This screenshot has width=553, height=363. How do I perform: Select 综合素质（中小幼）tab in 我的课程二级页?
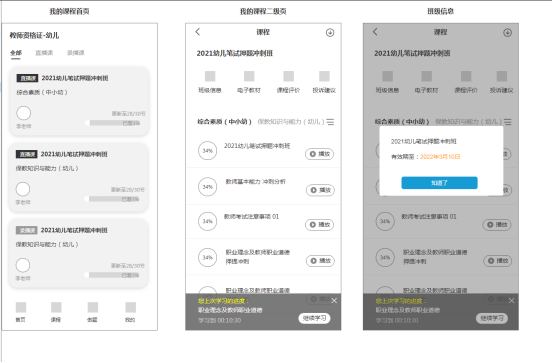tap(224, 122)
